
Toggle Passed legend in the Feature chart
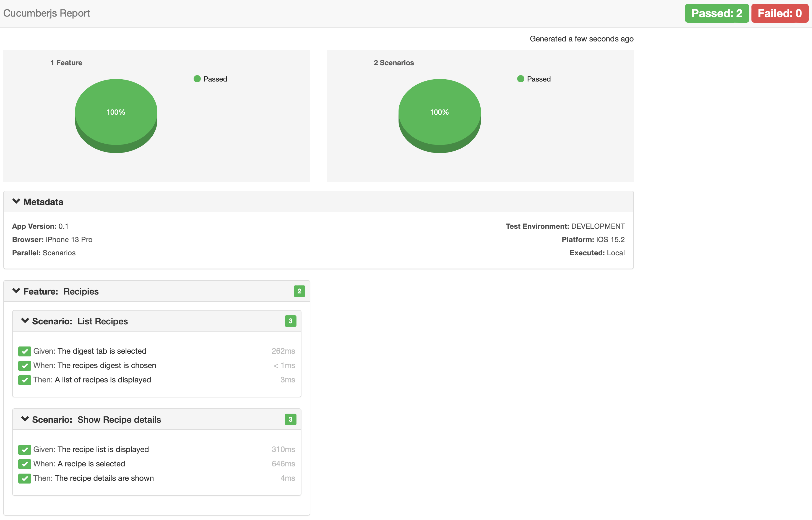point(210,79)
